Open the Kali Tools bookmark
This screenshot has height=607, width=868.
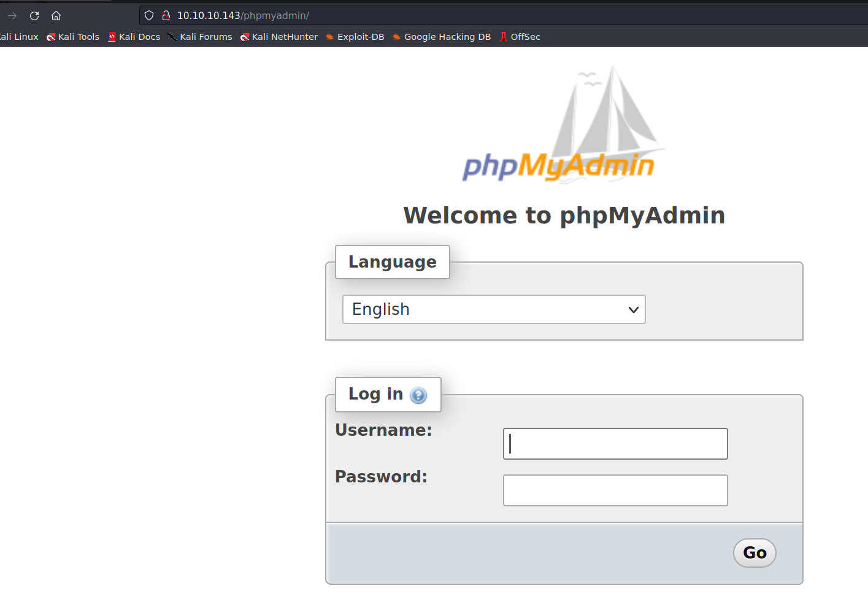(x=73, y=37)
